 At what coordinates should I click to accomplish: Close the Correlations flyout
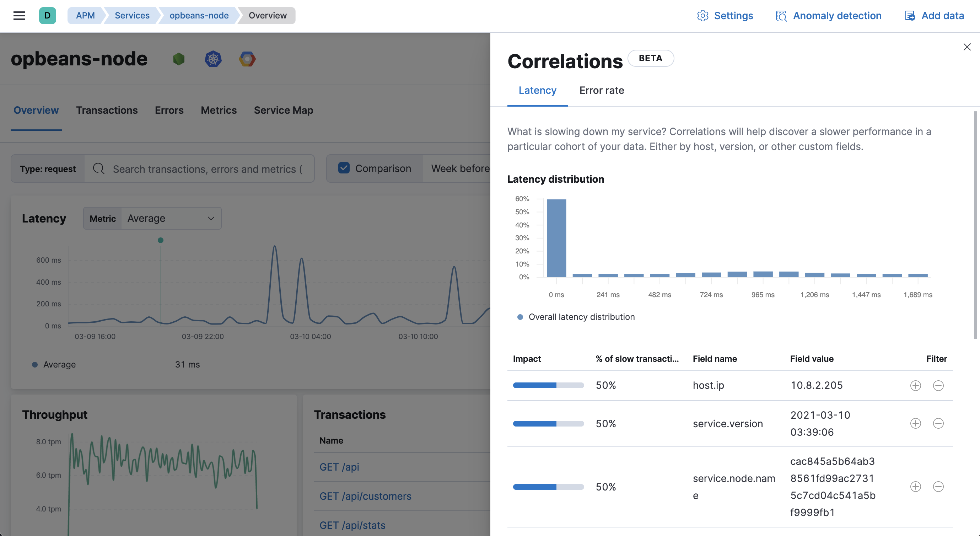tap(967, 47)
